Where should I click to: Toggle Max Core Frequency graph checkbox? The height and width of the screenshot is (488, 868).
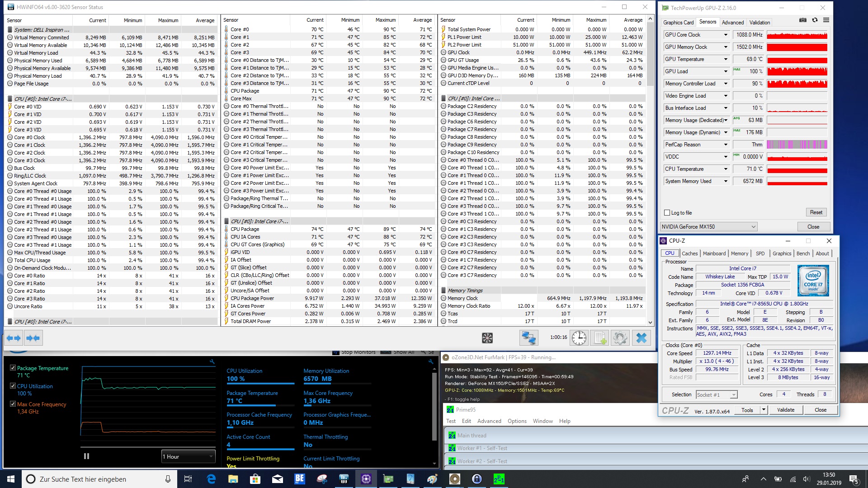coord(13,404)
